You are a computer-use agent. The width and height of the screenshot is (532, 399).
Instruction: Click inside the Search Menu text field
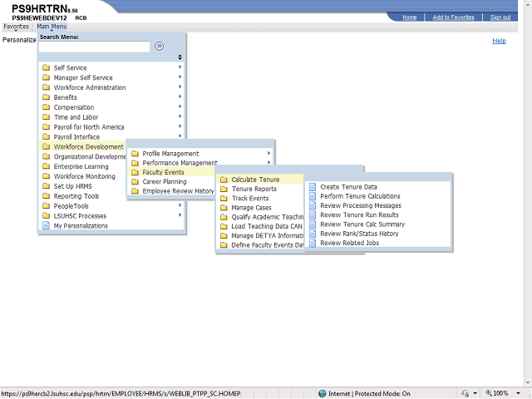click(94, 47)
